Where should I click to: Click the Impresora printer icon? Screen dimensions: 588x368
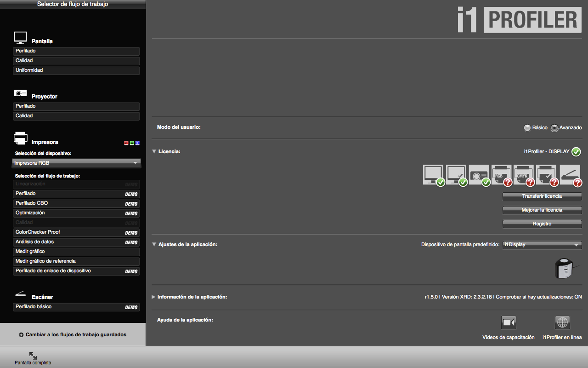click(21, 138)
